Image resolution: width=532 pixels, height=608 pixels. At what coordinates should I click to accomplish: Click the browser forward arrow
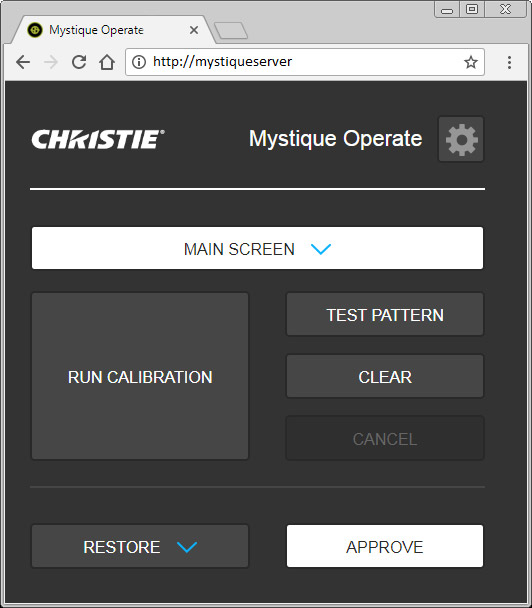coord(51,62)
